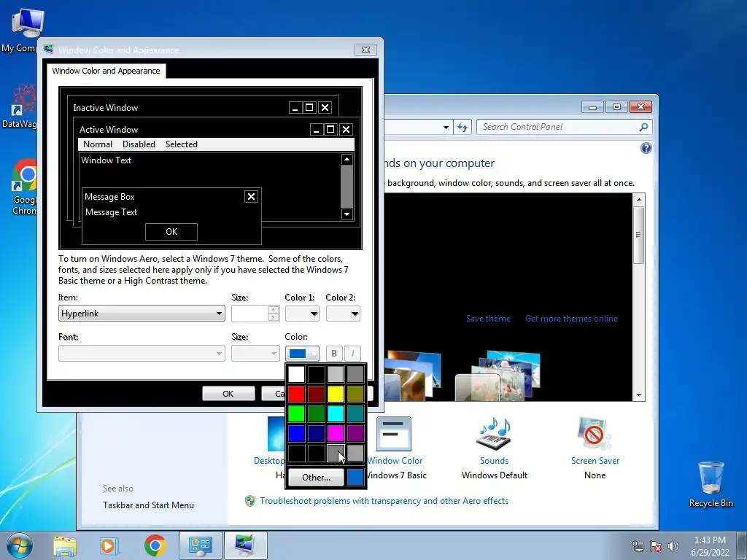Image resolution: width=747 pixels, height=560 pixels.
Task: Click Normal in the preview menu
Action: [98, 144]
